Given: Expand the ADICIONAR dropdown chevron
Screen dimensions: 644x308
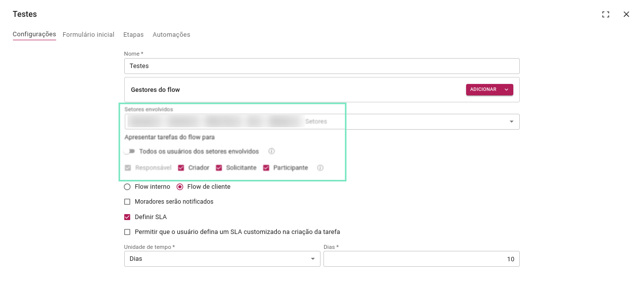Looking at the screenshot, I should (x=506, y=89).
